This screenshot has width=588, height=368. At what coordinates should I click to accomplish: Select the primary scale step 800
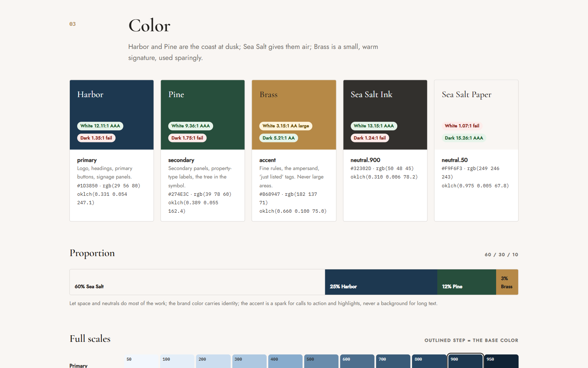429,361
